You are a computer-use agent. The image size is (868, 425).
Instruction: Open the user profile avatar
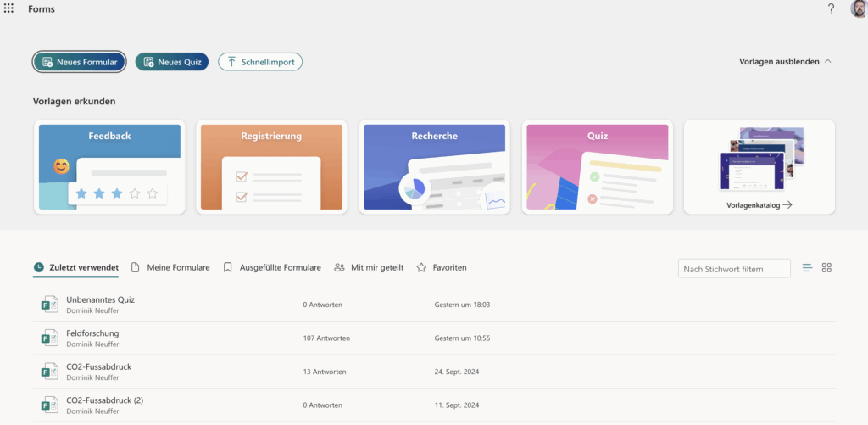pos(859,8)
